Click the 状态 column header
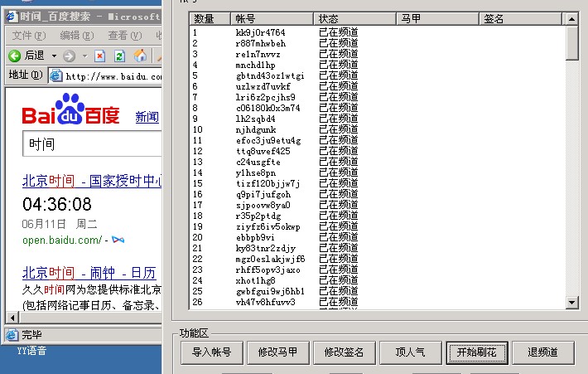The height and width of the screenshot is (374, 588). click(x=354, y=19)
